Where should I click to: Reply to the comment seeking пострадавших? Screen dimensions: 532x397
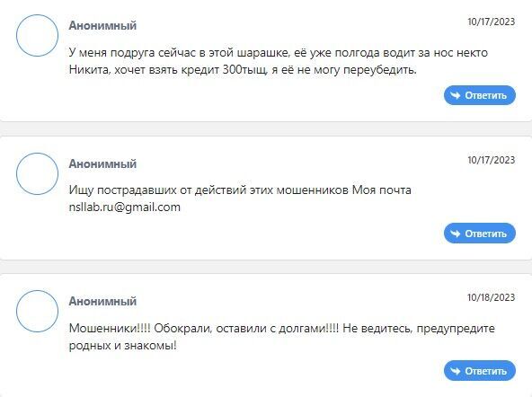[480, 234]
